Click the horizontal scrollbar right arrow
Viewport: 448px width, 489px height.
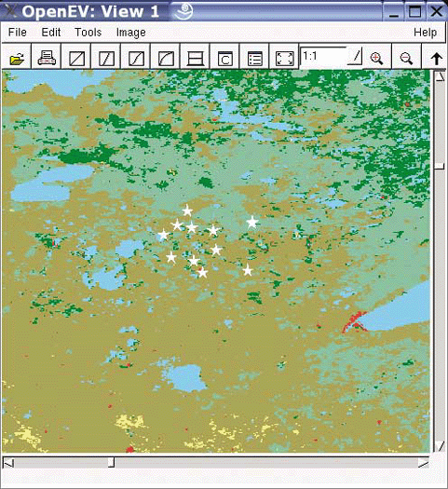click(424, 463)
